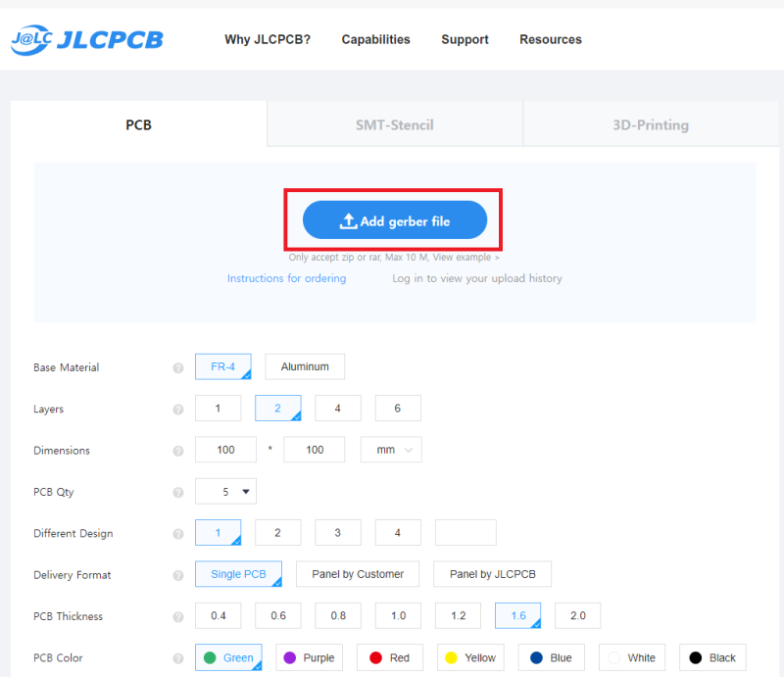
Task: Switch to the SMT-Stencil tab
Action: click(x=395, y=124)
